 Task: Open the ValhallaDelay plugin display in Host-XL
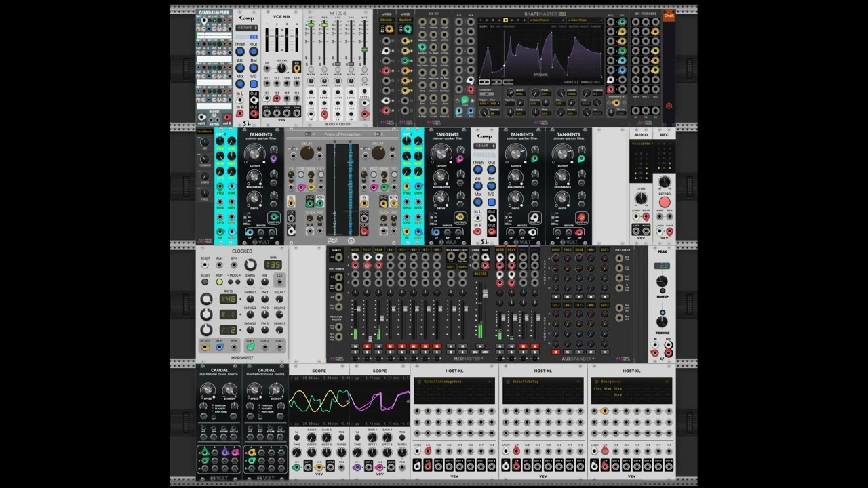543,390
